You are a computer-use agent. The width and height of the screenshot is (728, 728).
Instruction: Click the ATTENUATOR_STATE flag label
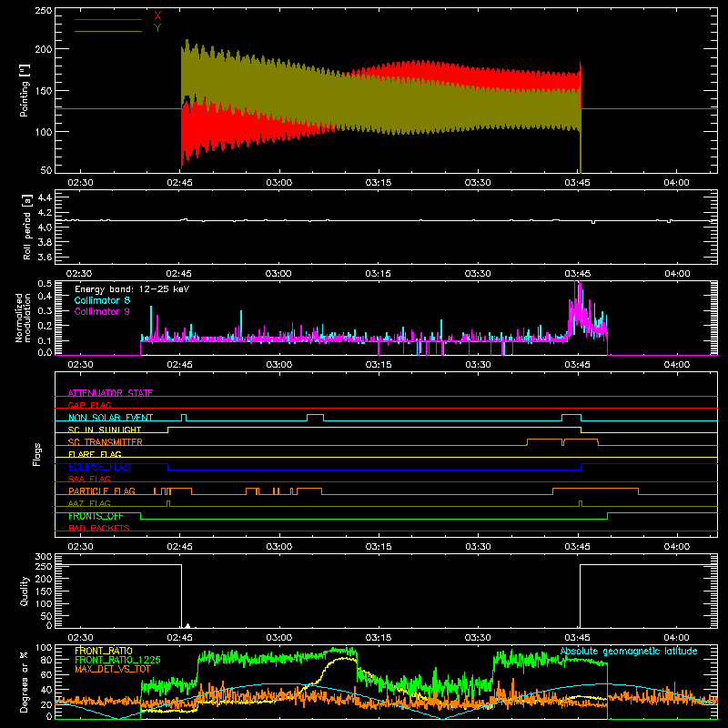click(110, 393)
